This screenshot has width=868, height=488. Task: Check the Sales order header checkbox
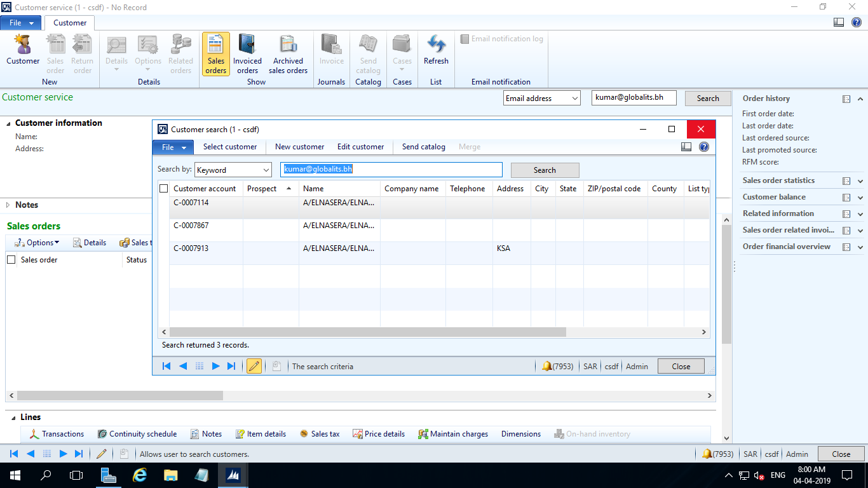pos(11,260)
